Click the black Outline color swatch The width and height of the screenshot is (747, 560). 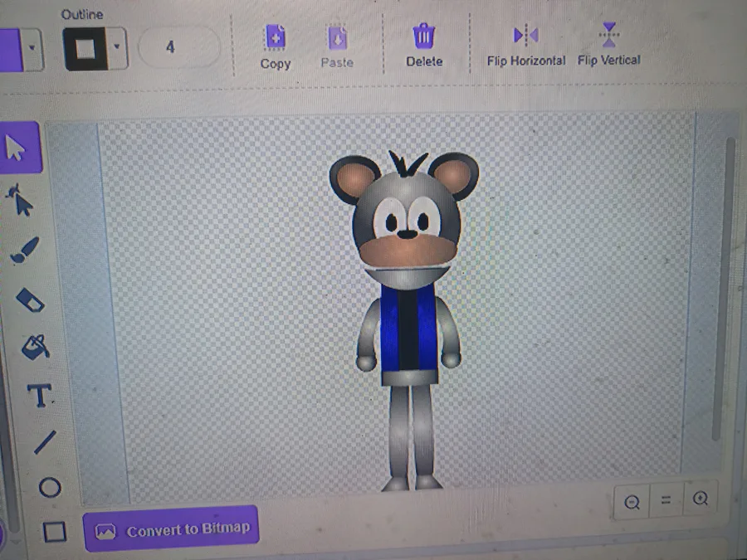(85, 49)
